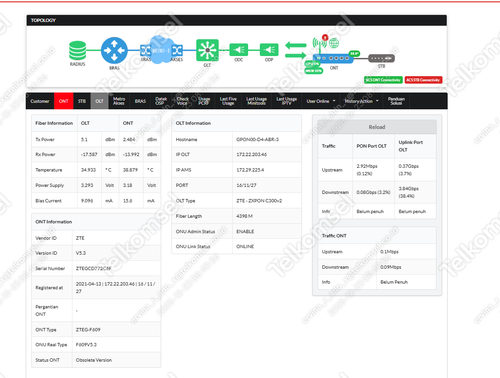The image size is (500, 378).
Task: Click the OLT hostname value
Action: [x=257, y=139]
